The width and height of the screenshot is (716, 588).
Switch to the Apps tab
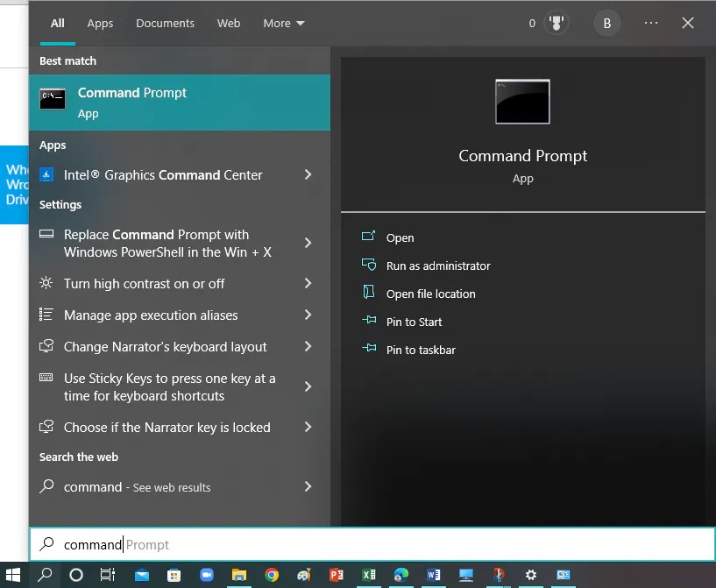(99, 23)
